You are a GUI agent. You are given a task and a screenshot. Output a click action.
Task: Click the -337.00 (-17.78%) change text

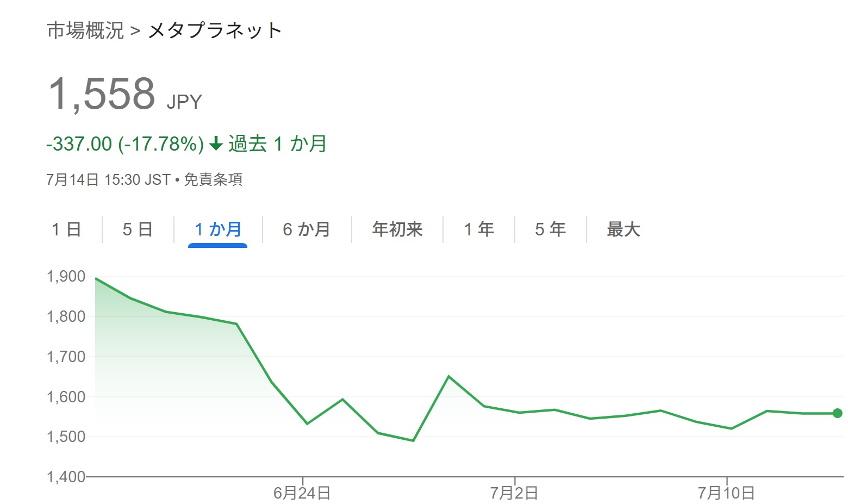125,144
